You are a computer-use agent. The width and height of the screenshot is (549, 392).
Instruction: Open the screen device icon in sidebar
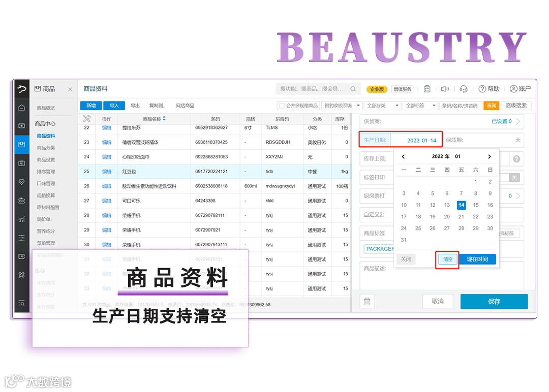coord(22,256)
